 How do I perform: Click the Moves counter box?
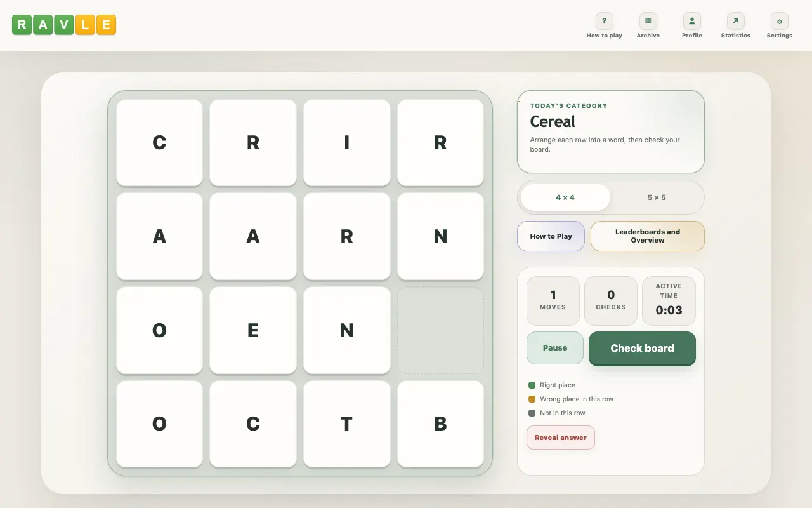coord(553,300)
